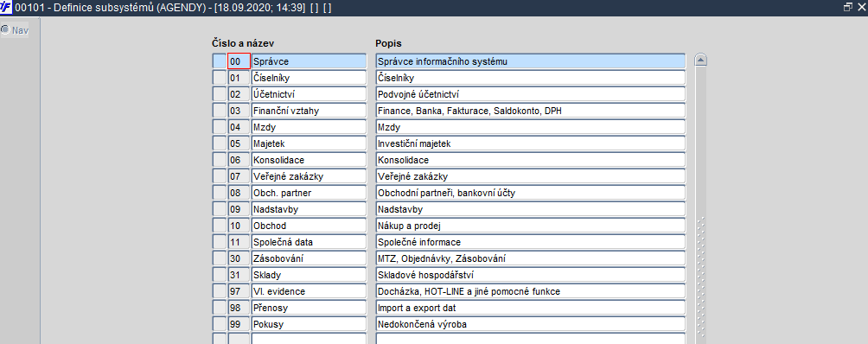Click description Finance, Banka, Fakturace, Saldokonto, DPH
Viewport: 868px width, 344px height.
click(530, 111)
